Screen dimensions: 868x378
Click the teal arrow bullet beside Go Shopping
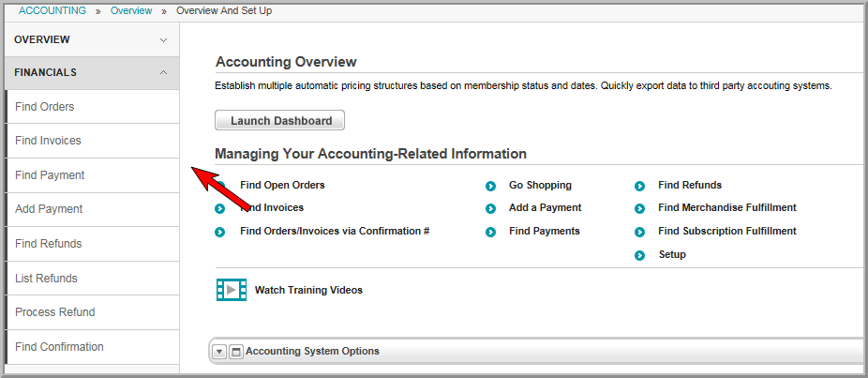point(490,186)
